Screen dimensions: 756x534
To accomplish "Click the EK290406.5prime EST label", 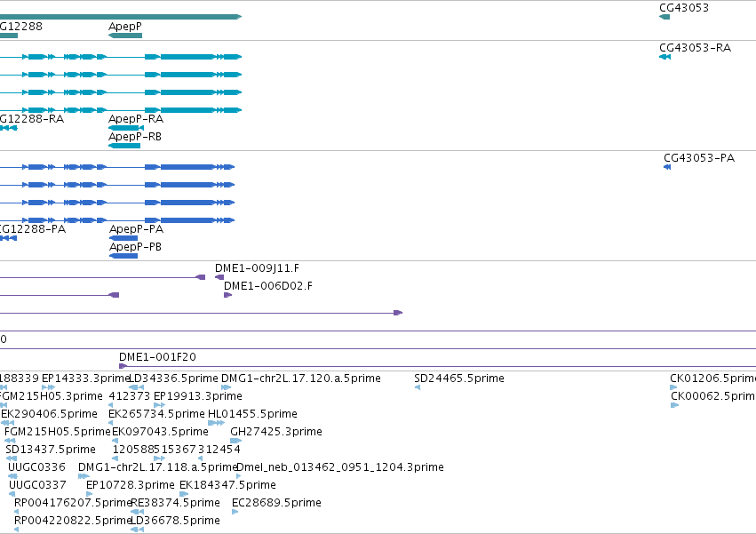I will tap(49, 414).
